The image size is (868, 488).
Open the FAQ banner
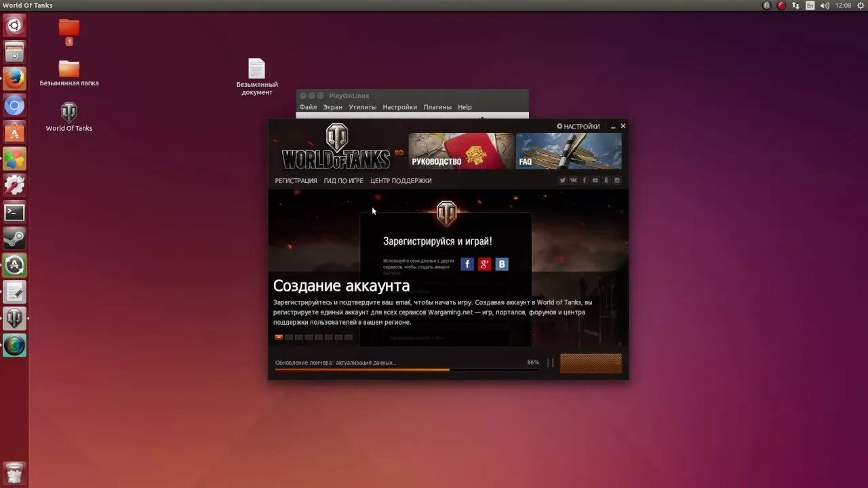click(568, 151)
